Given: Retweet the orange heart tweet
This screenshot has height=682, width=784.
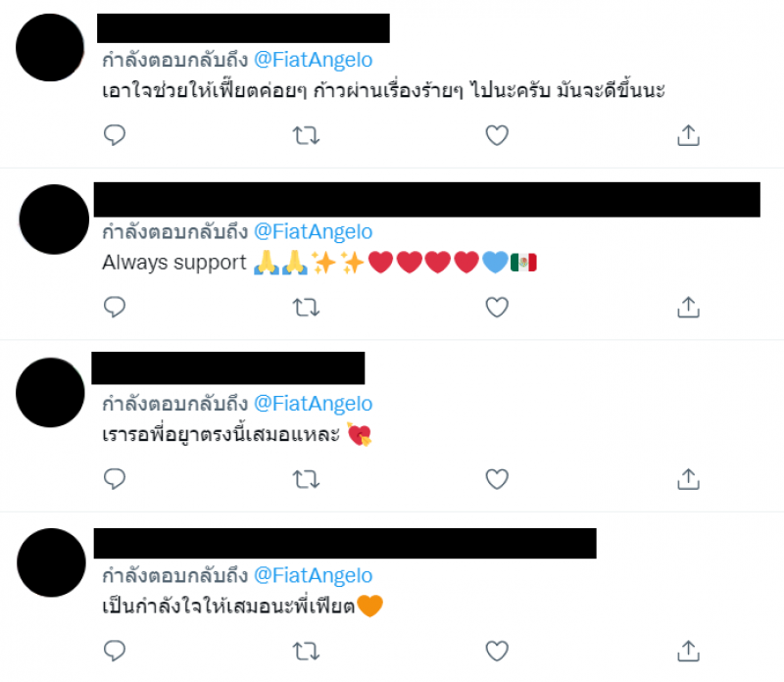Looking at the screenshot, I should click(x=306, y=652).
